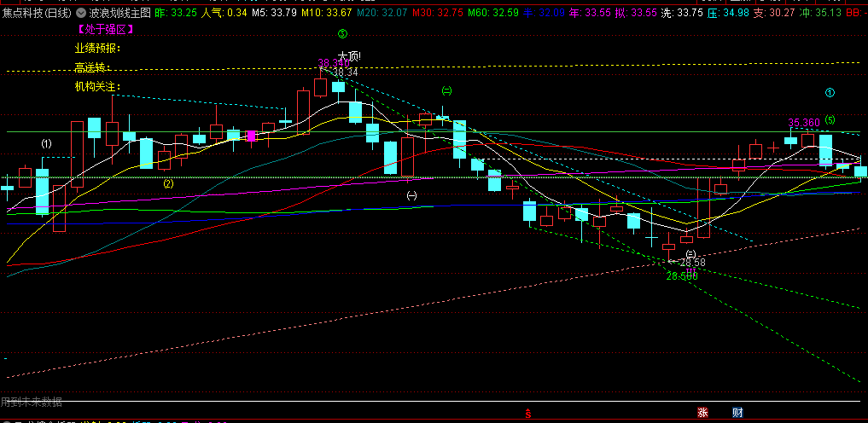Click the gray 28.58 low price label
The width and height of the screenshot is (868, 423).
[693, 262]
